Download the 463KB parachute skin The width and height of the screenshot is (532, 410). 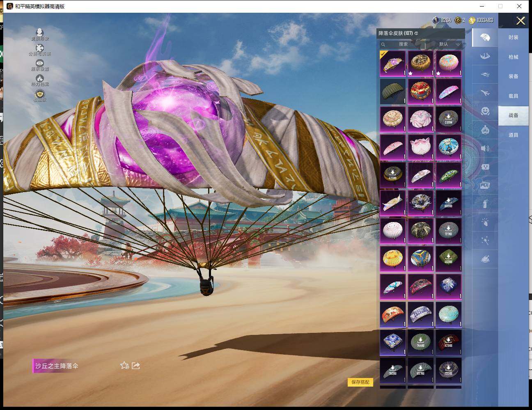449,259
